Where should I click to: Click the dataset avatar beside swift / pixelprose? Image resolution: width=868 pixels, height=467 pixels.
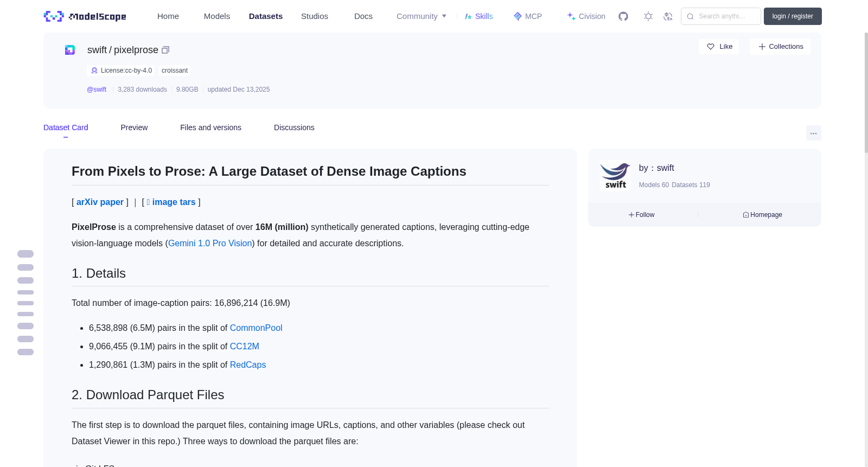tap(70, 50)
